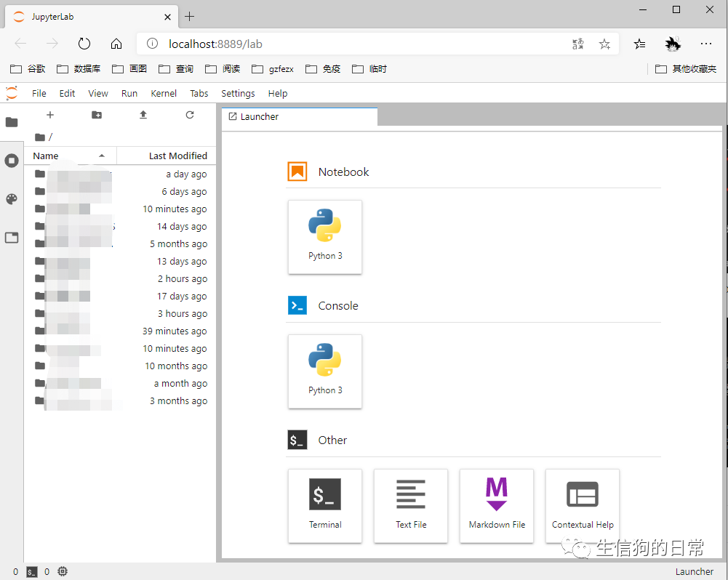Open the 其他收藏夹 bookmarks folder
The width and height of the screenshot is (728, 580).
coord(686,68)
